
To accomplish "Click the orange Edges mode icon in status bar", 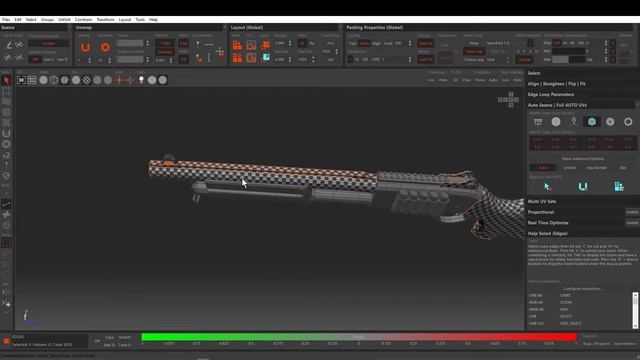I will [x=6, y=341].
